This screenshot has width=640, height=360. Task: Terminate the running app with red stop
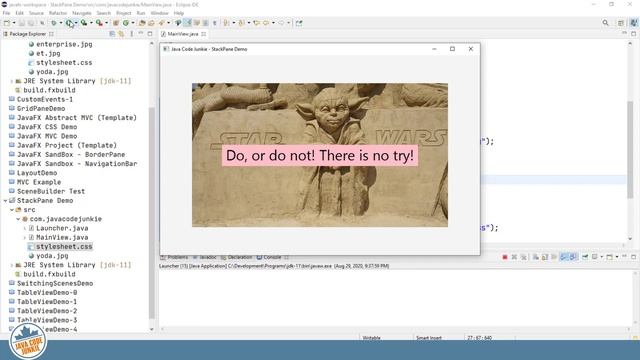pos(505,257)
